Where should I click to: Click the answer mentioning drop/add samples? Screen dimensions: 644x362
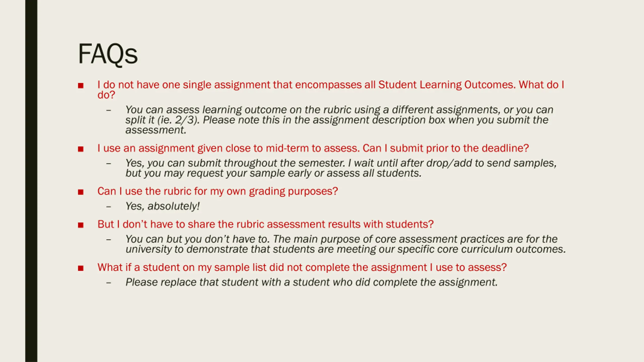(341, 168)
